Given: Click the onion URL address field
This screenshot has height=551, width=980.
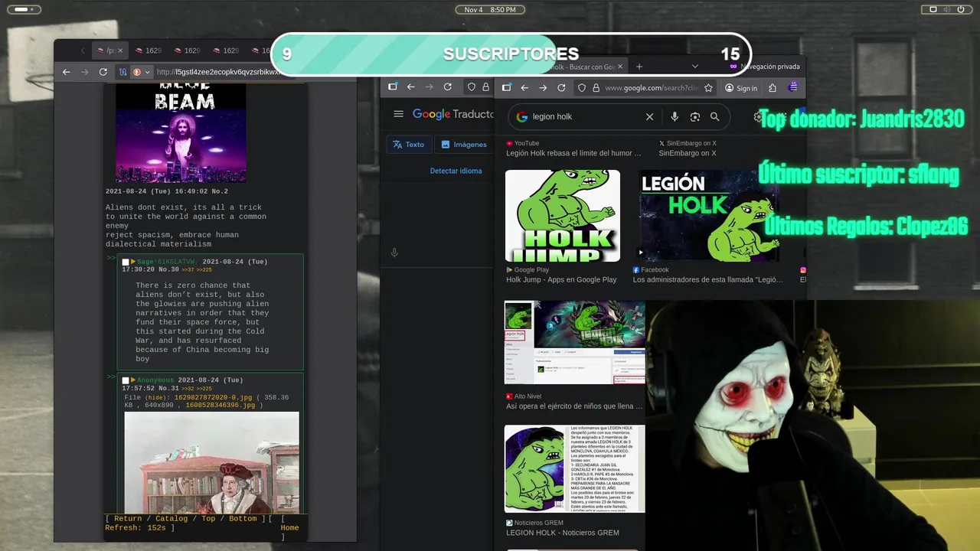Looking at the screenshot, I should (x=218, y=72).
